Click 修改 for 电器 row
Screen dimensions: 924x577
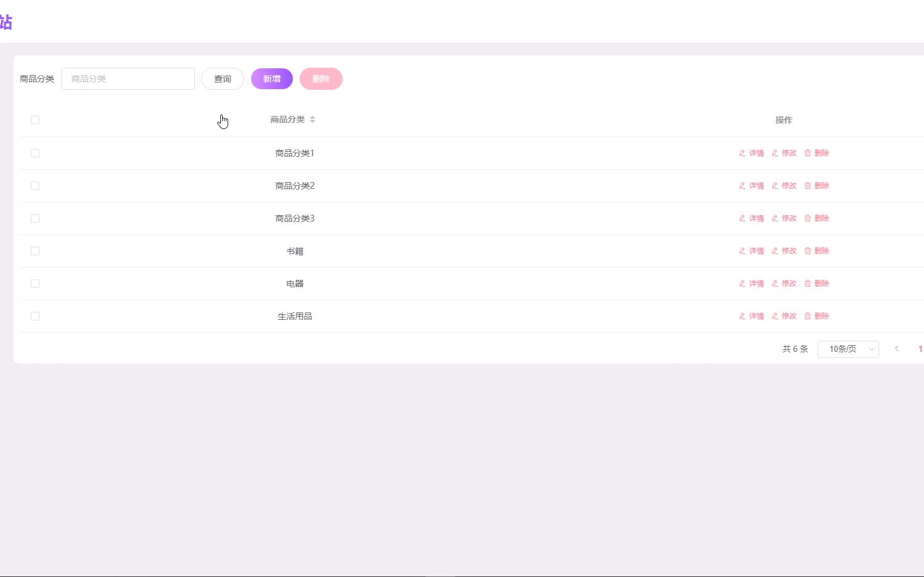(x=784, y=284)
